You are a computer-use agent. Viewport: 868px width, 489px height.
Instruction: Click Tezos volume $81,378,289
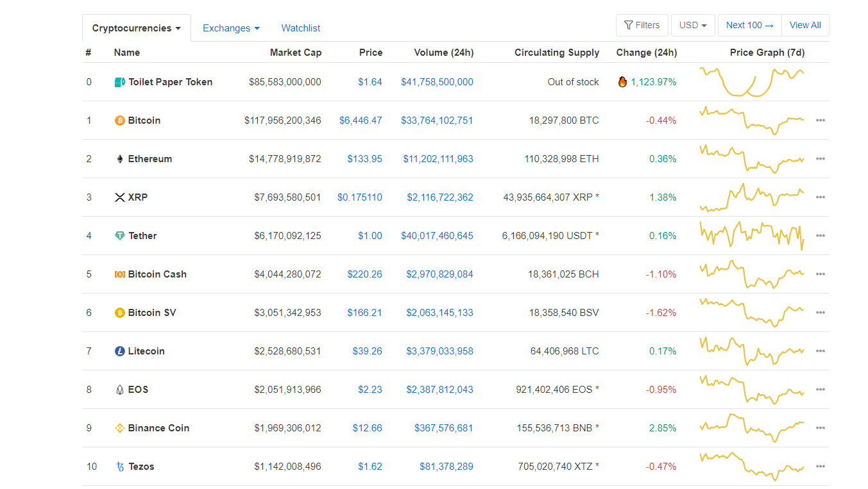click(447, 467)
